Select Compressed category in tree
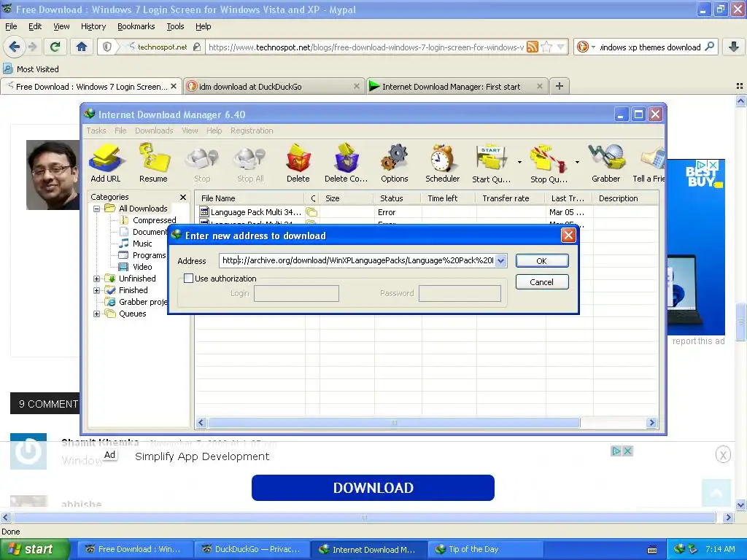 click(x=155, y=220)
